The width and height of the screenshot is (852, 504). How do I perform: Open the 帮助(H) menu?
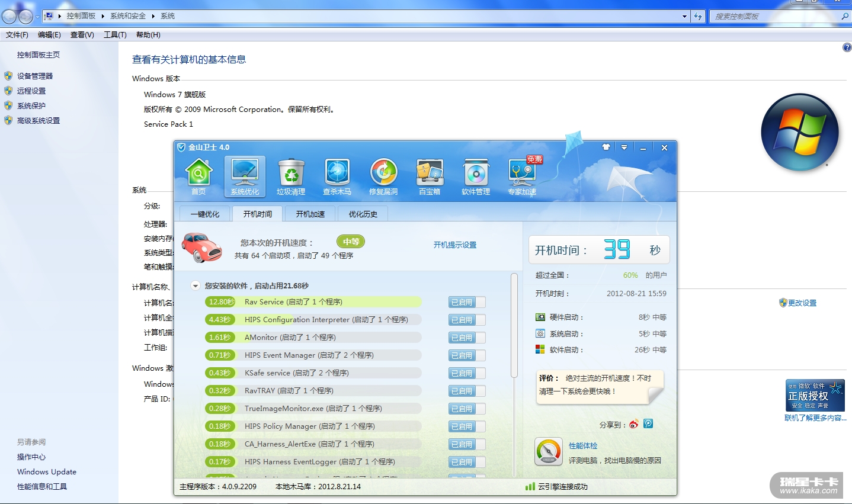148,35
